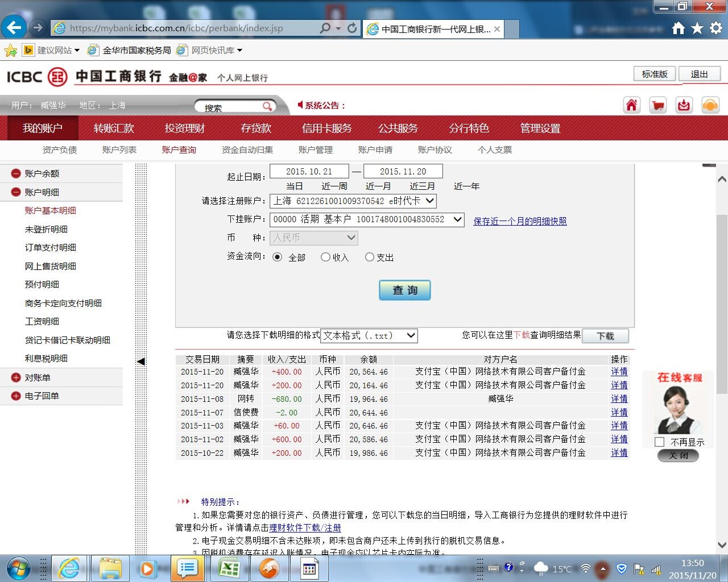Open browser favorites star in top right
728x582 pixels.
[697, 28]
